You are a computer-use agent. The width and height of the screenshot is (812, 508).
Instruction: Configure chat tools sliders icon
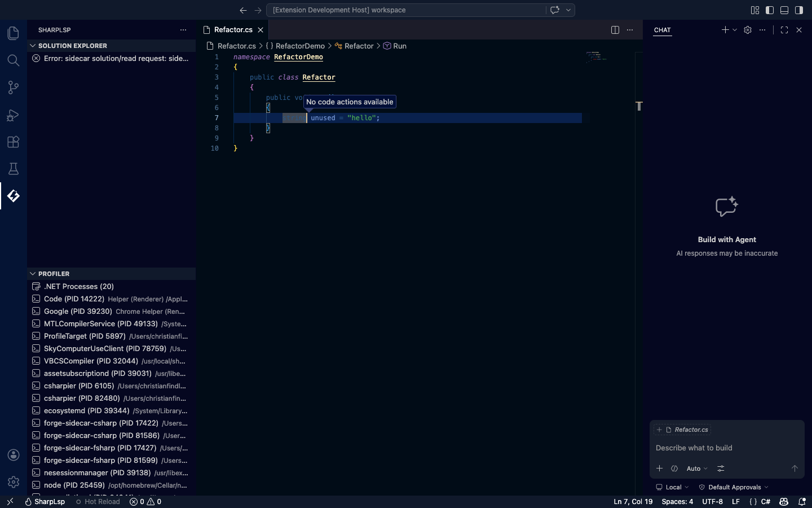[x=721, y=468]
